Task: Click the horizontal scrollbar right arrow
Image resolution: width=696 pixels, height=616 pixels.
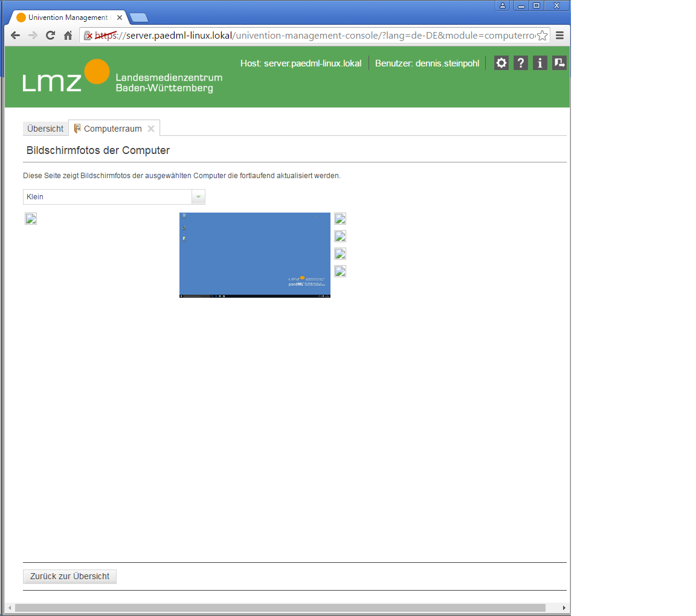Action: click(564, 608)
